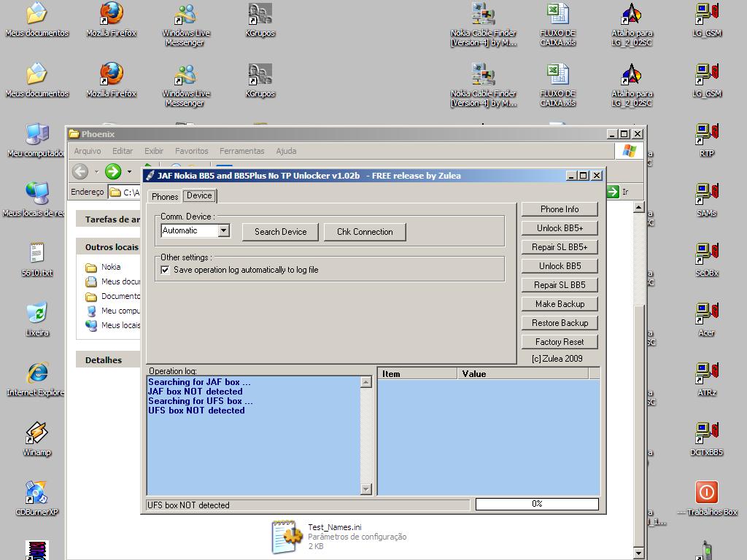Toggle Save operation log automatically checkbox
The image size is (747, 560).
[x=165, y=270]
